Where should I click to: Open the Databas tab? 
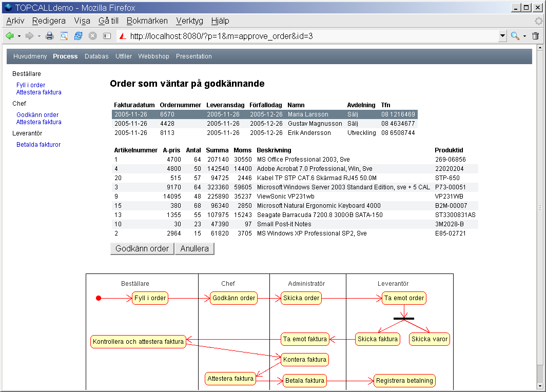(x=96, y=56)
